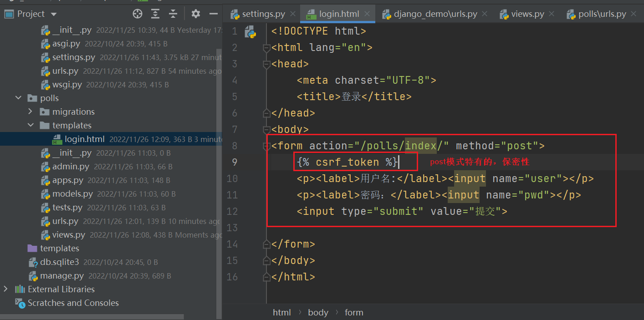
Task: Select wsgi.py in project tree
Action: (x=67, y=85)
